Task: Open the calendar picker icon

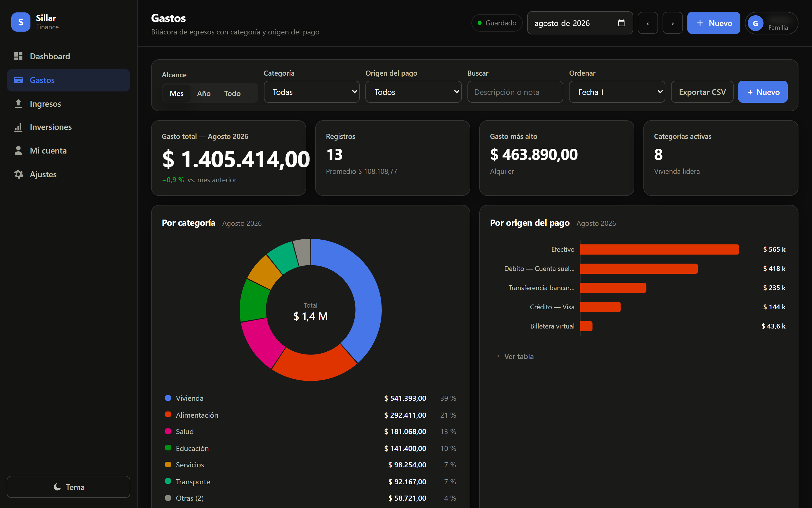Action: click(621, 23)
